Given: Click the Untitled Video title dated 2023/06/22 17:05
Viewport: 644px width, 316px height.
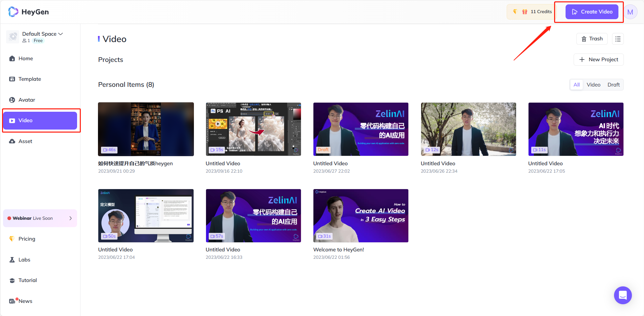Looking at the screenshot, I should pos(545,164).
